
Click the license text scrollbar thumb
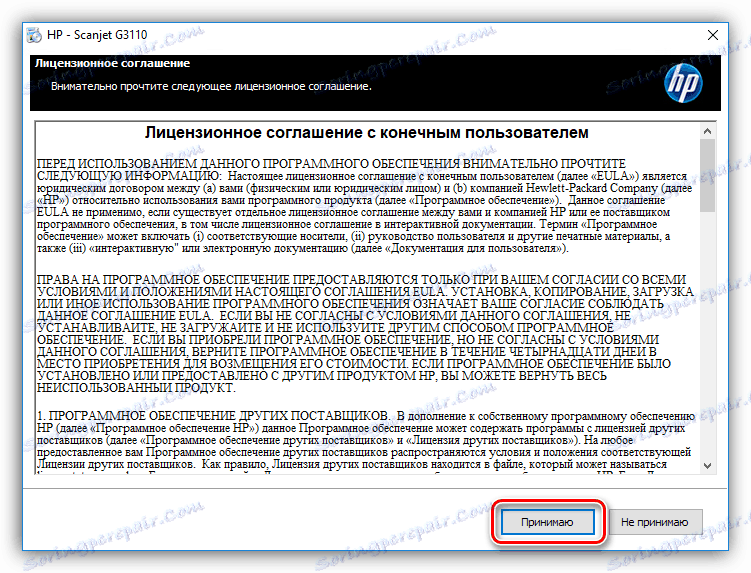[x=707, y=175]
